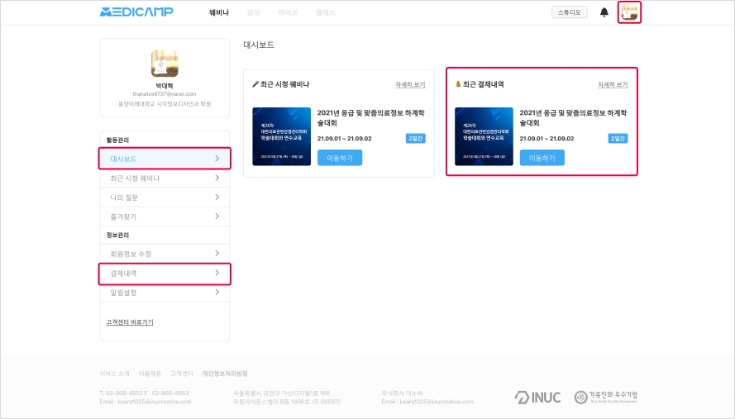Screen dimensions: 735x419
Task: Open webinar thumbnail in 최근 결제내역 card
Action: click(x=484, y=136)
